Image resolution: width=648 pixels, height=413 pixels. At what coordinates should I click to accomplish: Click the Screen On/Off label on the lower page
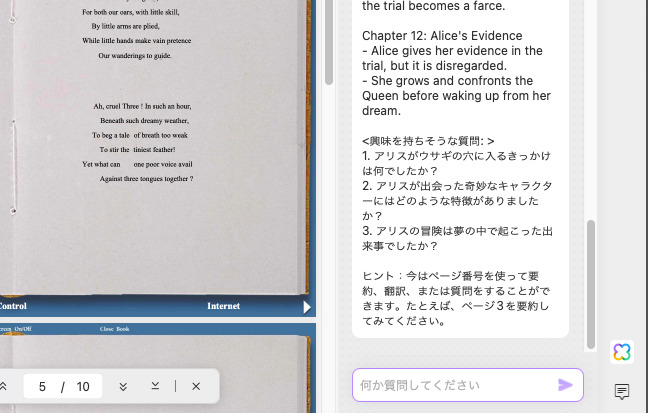coord(16,329)
